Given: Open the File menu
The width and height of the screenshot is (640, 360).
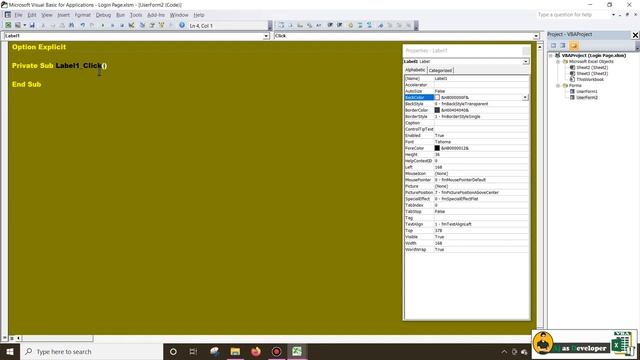Looking at the screenshot, I should tap(18, 15).
